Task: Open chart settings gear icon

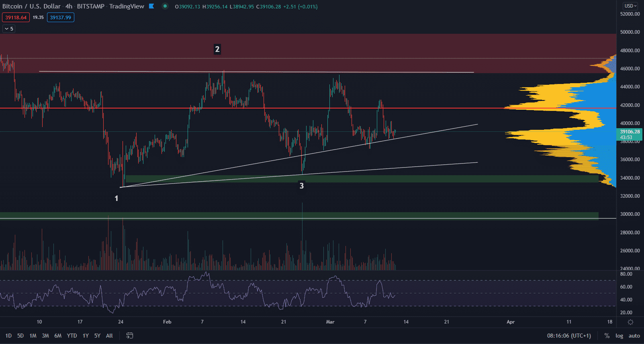Action: tap(630, 322)
